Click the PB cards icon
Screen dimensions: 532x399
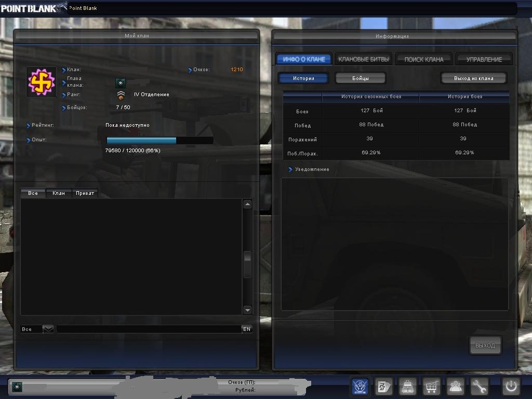384,387
